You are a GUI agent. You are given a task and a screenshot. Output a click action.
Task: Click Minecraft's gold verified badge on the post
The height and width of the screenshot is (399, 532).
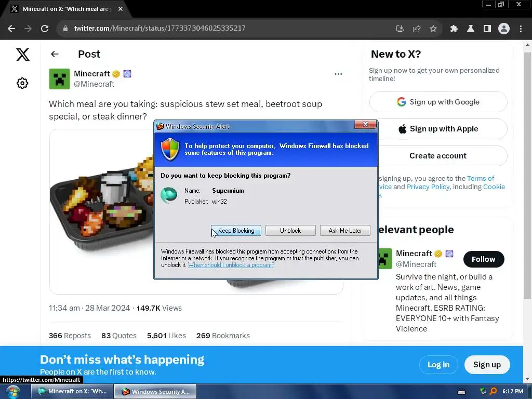click(116, 74)
